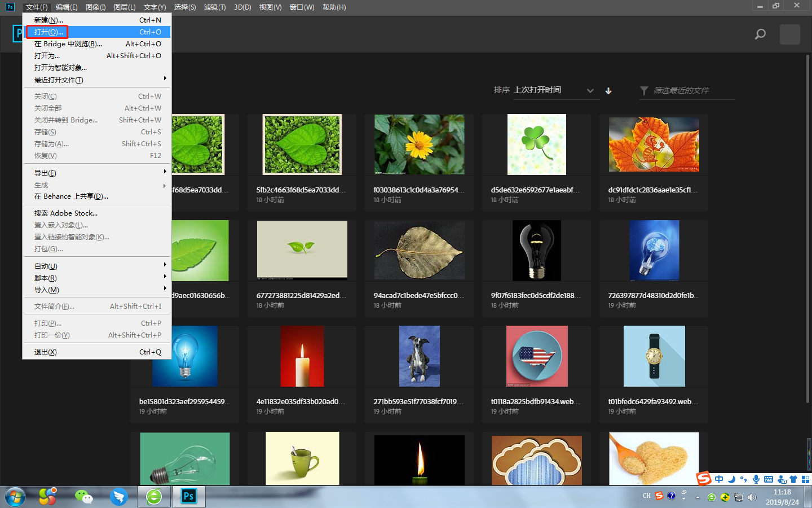Click the search magnifier icon top-right

pyautogui.click(x=760, y=34)
